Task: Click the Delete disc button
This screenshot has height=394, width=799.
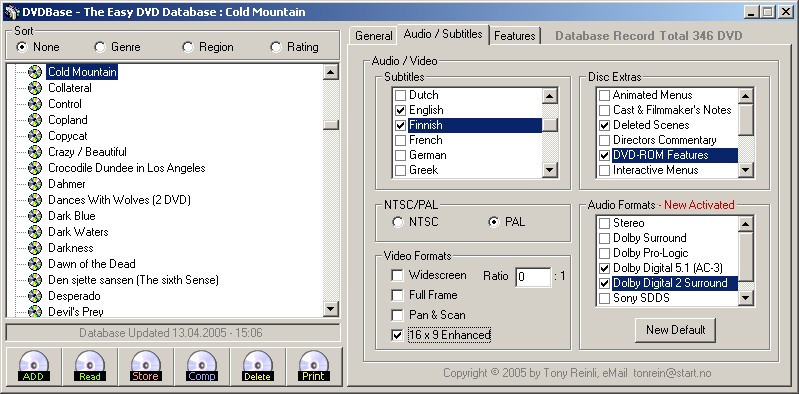Action: coord(258,366)
